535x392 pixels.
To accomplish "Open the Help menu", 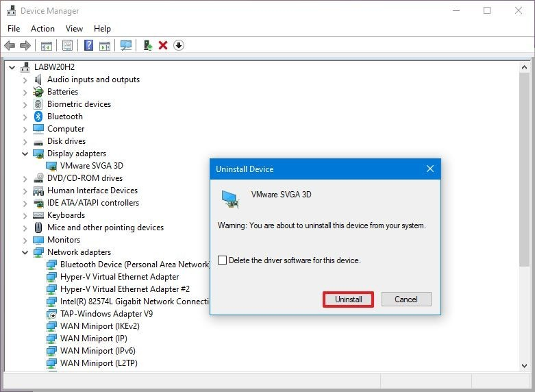I will point(102,29).
